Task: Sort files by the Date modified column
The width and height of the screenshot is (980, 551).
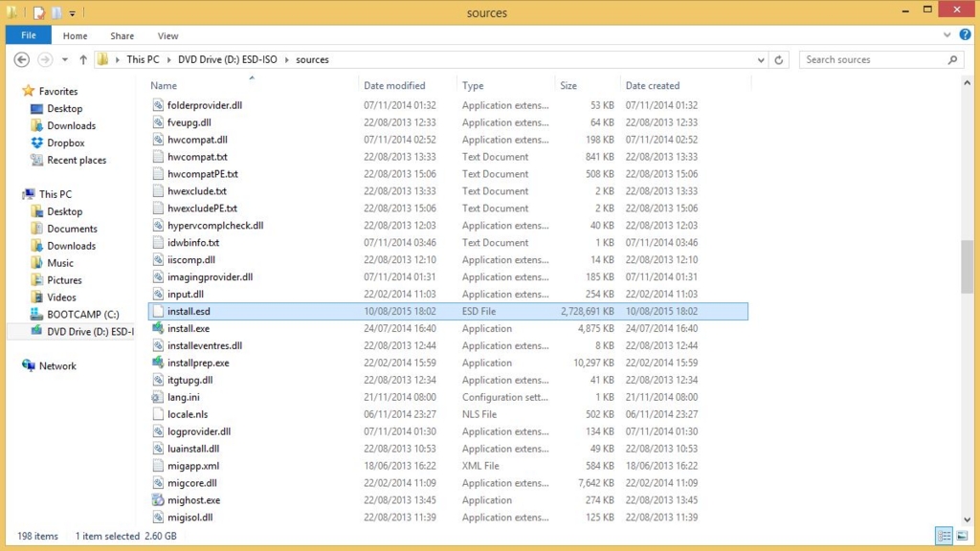Action: tap(395, 84)
